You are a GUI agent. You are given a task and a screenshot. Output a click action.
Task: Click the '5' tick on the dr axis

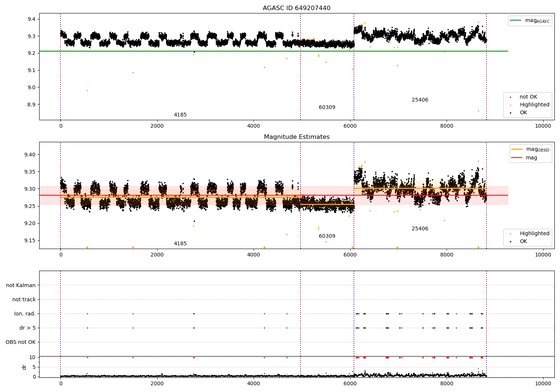click(x=34, y=367)
